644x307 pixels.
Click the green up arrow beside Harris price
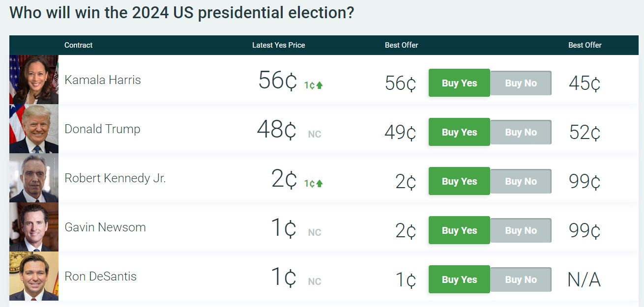pyautogui.click(x=320, y=85)
